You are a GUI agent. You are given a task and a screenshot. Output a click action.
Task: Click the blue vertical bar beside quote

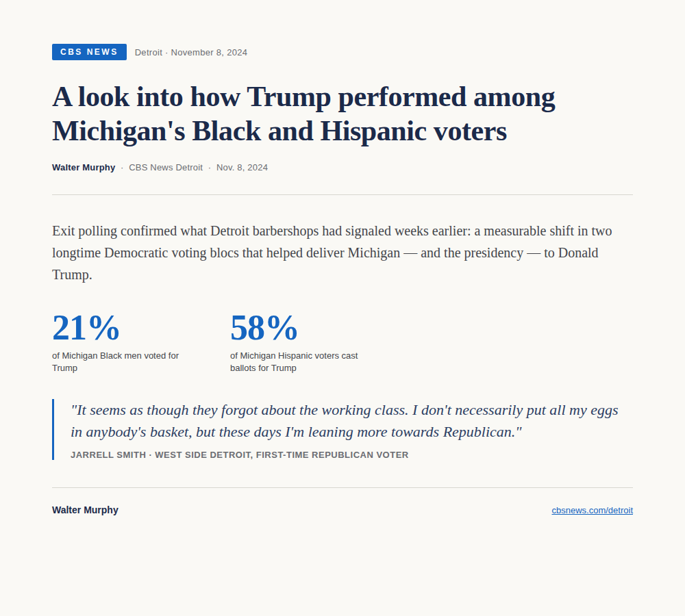[53, 430]
